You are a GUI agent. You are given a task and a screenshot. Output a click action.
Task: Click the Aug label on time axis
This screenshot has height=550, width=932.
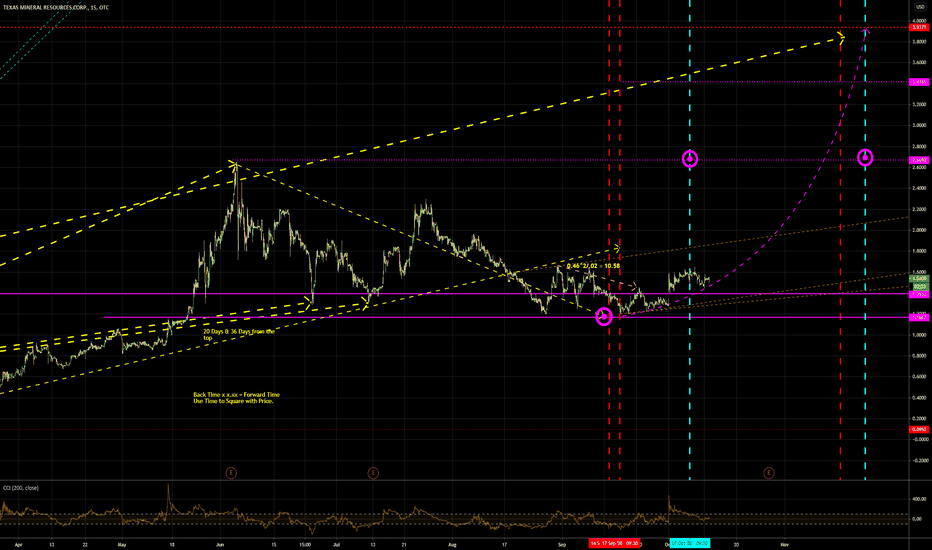click(452, 544)
